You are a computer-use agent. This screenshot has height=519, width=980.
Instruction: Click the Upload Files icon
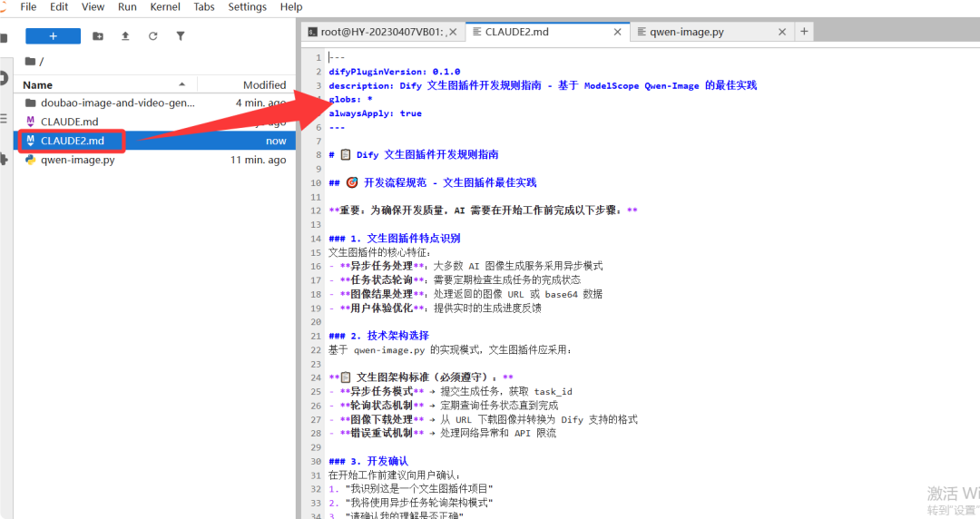(x=125, y=36)
